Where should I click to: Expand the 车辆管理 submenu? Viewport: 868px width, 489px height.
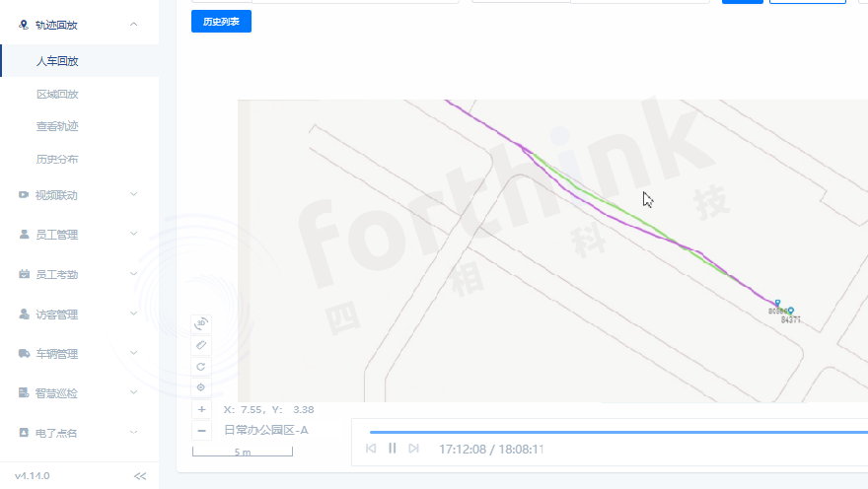(134, 353)
